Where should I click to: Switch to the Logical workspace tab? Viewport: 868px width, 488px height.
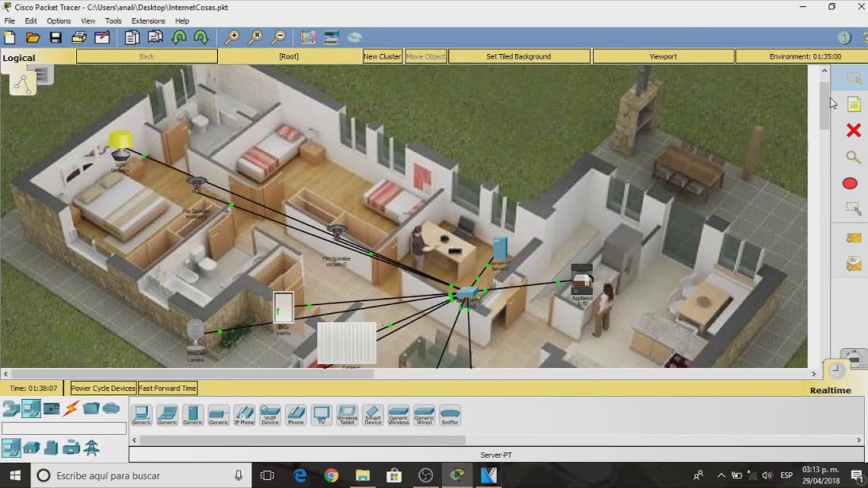[19, 58]
